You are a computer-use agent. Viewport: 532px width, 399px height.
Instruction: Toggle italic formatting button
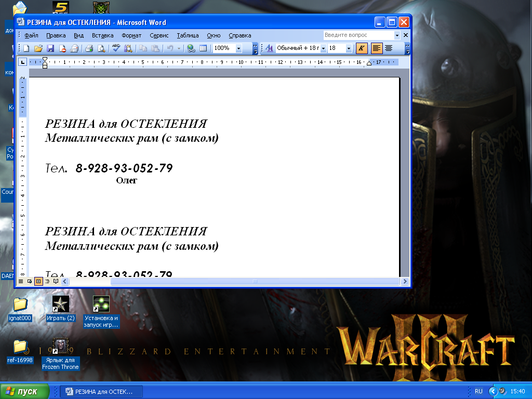pyautogui.click(x=362, y=48)
